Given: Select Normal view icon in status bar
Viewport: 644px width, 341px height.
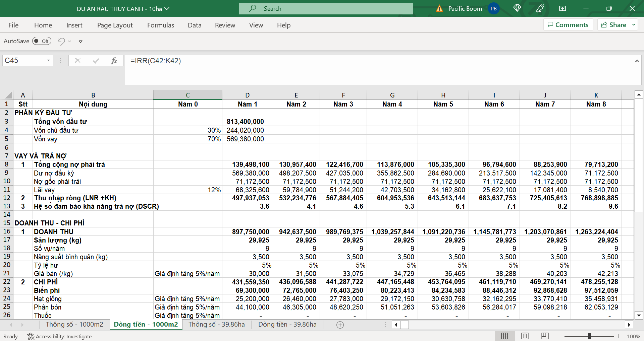Looking at the screenshot, I should click(x=504, y=336).
